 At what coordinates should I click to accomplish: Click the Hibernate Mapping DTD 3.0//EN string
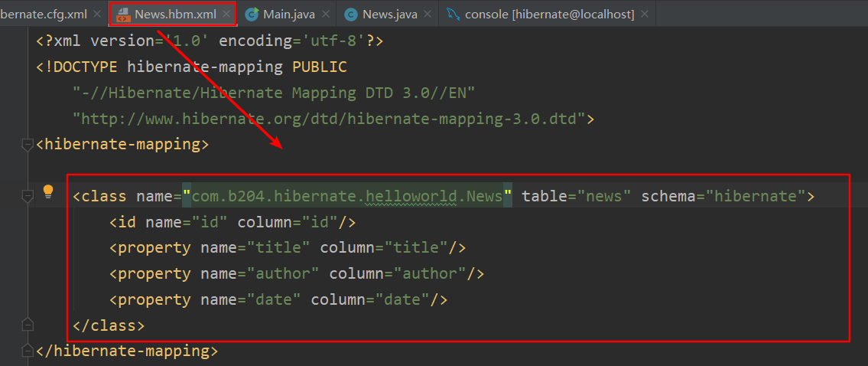pyautogui.click(x=274, y=93)
